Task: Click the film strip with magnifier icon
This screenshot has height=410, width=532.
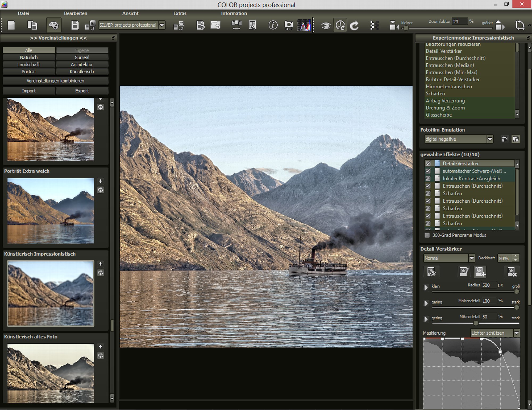Action: point(252,26)
